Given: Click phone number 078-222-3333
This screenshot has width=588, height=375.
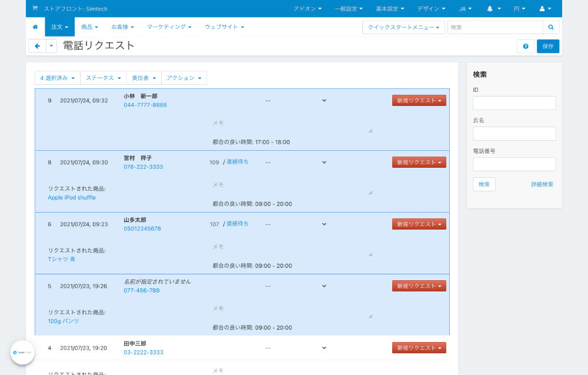Looking at the screenshot, I should coord(143,167).
